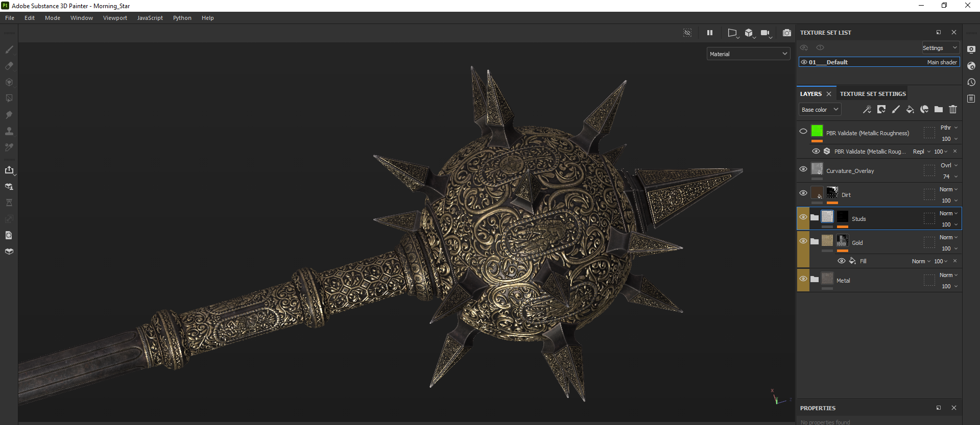Change Norm blend mode of Dirt layer
Viewport: 980px width, 425px height.
(x=949, y=189)
